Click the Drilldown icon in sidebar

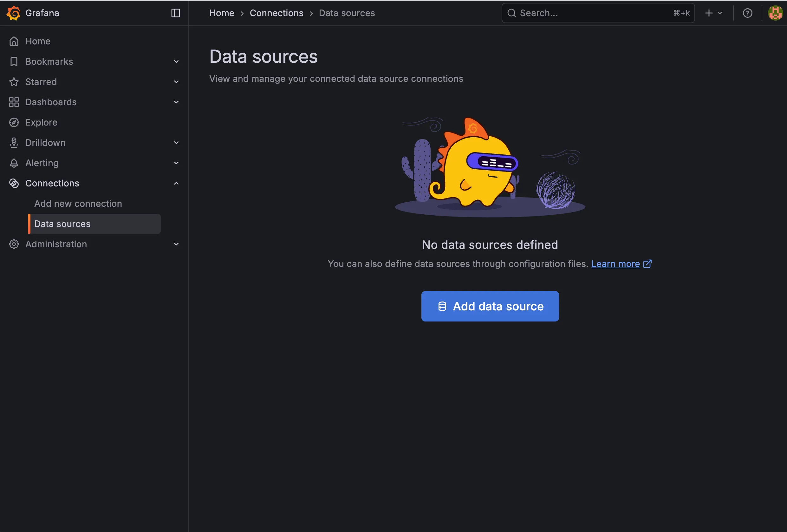pos(14,143)
